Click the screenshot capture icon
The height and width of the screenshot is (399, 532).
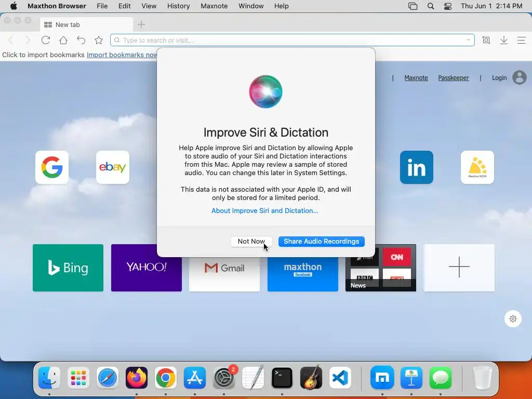486,40
